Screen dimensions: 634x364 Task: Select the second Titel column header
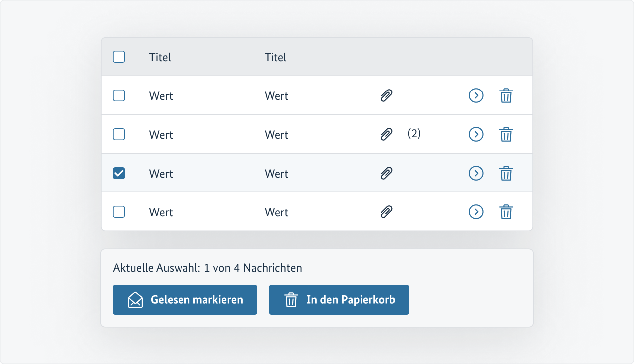275,57
